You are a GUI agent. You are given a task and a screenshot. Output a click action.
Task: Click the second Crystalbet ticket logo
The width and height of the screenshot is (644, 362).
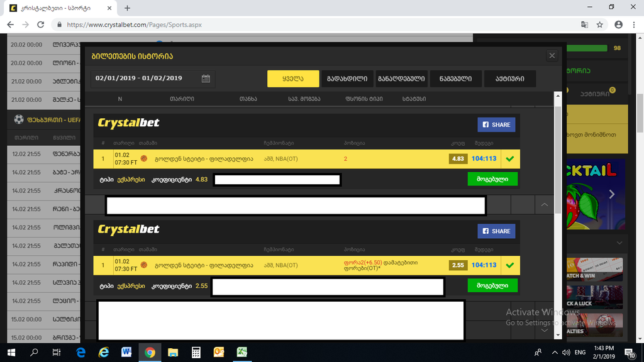128,229
